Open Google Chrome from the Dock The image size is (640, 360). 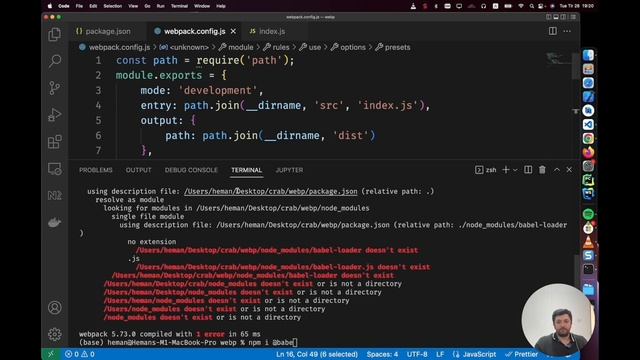[588, 138]
